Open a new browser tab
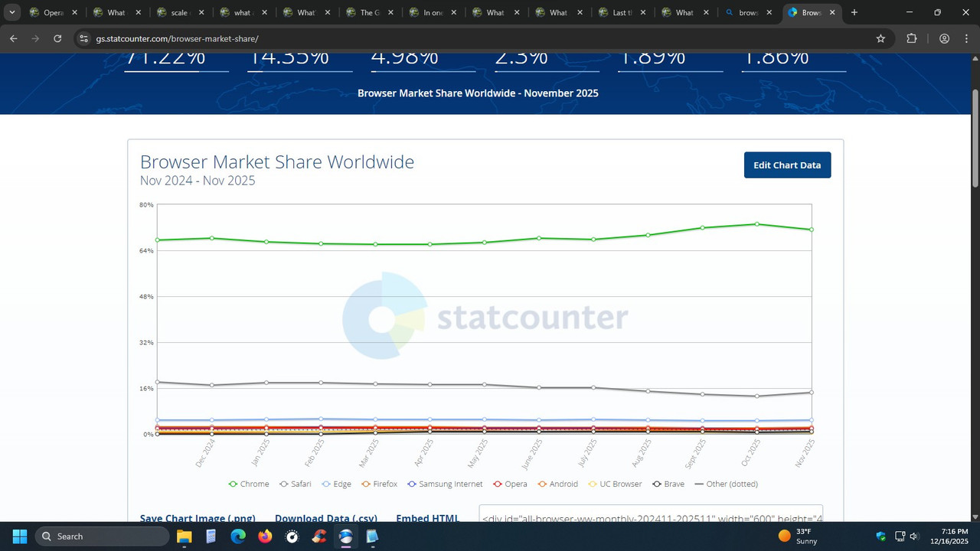Screen dimensions: 980x551 (854, 12)
